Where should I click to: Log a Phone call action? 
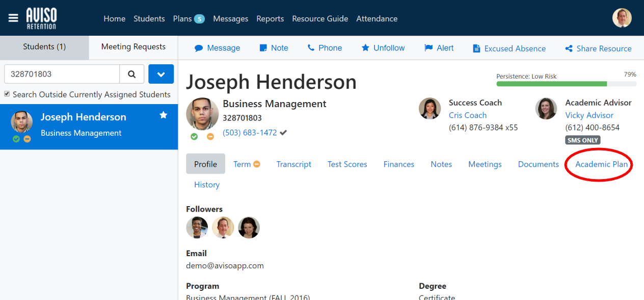tap(325, 48)
